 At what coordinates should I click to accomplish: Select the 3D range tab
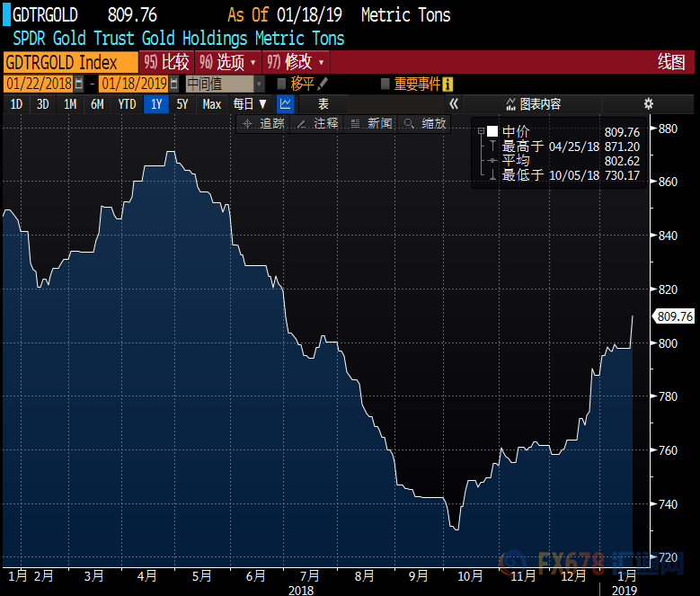point(43,104)
